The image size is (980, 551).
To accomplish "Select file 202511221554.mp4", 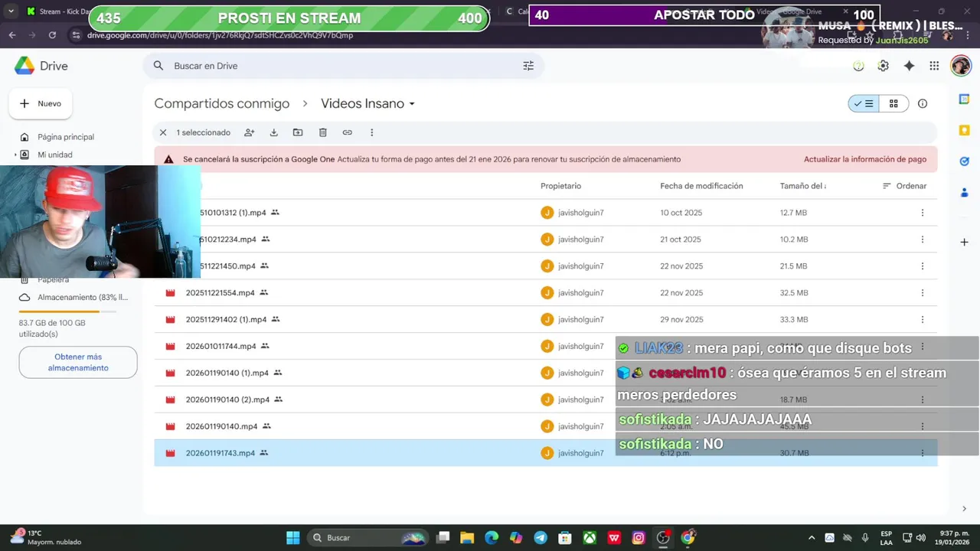I will coord(220,292).
